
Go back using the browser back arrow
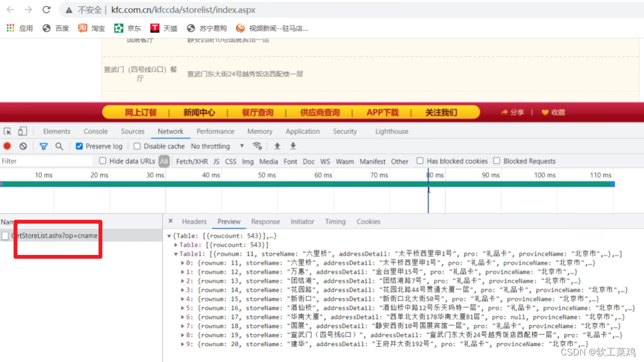[x=10, y=9]
